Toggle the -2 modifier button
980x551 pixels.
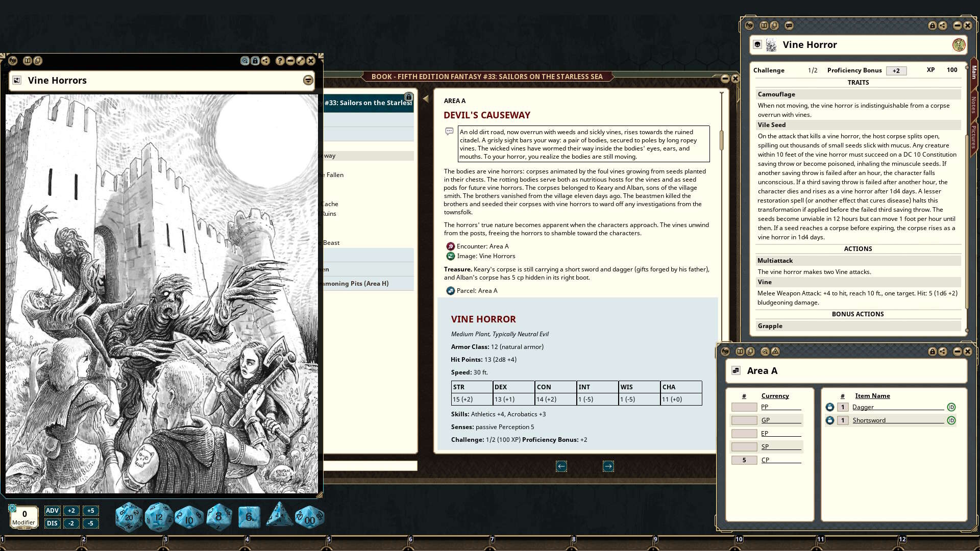[71, 523]
